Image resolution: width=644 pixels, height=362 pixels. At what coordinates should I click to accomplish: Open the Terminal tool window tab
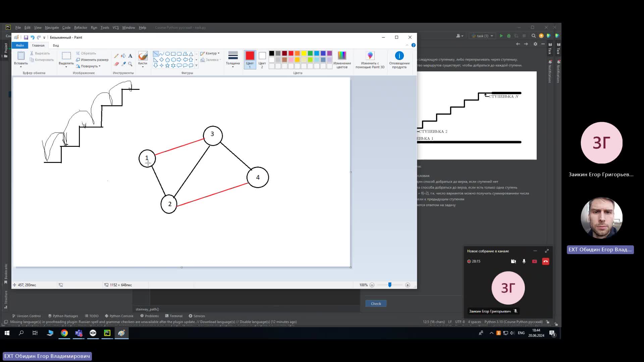tap(174, 316)
